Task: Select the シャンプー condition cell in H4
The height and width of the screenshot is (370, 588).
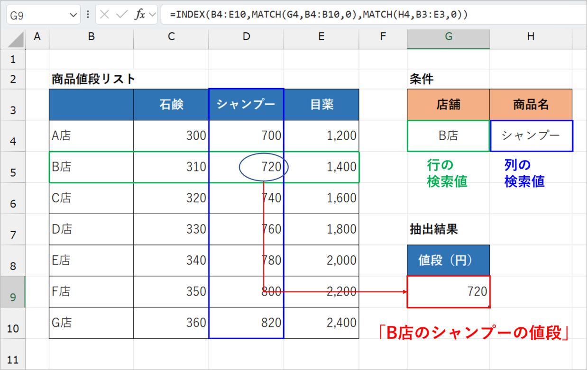Action: [531, 136]
